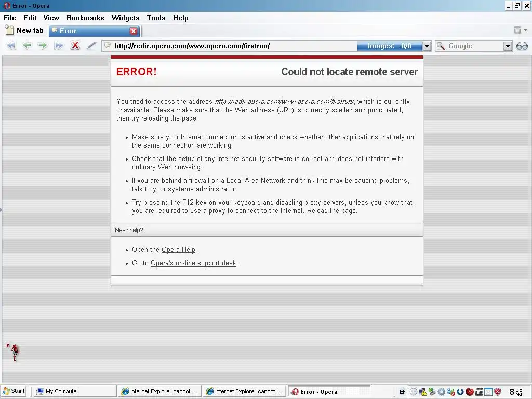Click the EN language indicator

(403, 392)
